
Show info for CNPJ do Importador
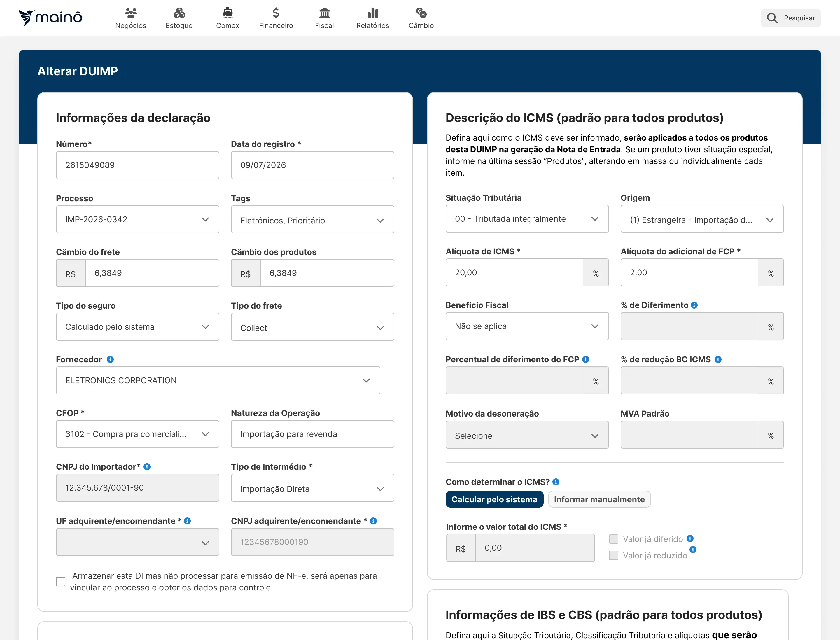147,467
